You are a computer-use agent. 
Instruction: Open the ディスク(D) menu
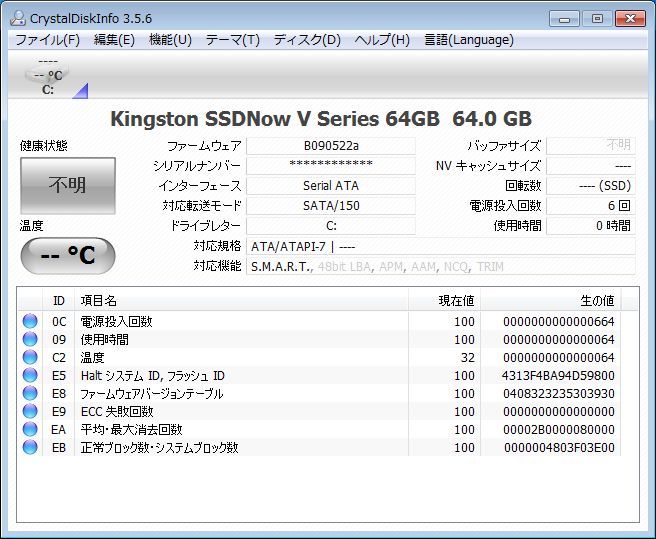[307, 40]
